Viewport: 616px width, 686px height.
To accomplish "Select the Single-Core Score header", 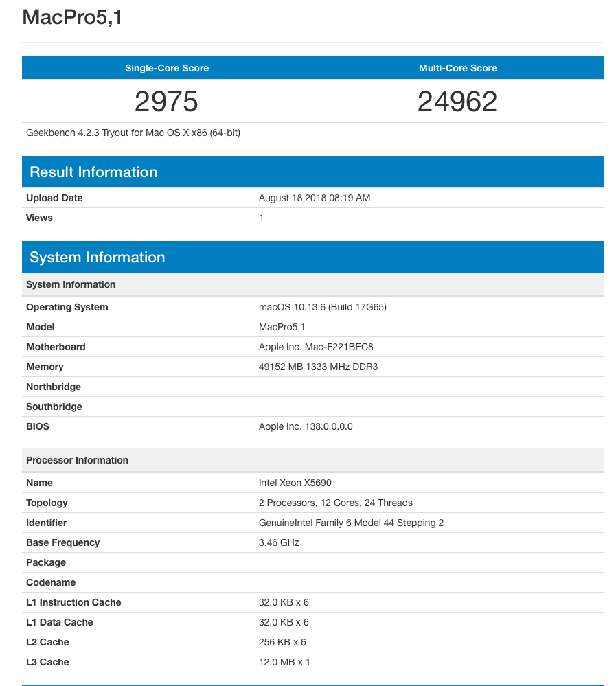I will [167, 68].
